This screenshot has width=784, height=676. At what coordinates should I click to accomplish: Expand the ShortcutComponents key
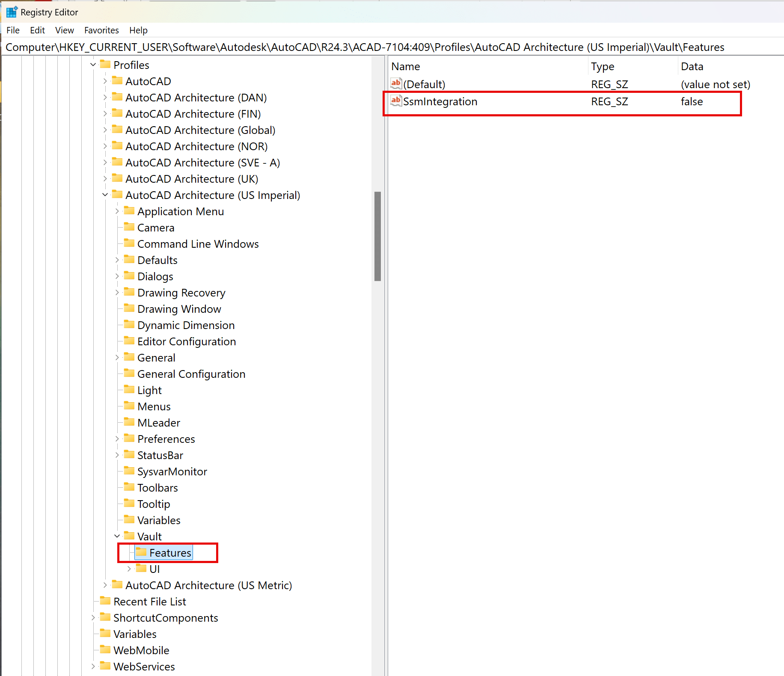click(x=93, y=618)
